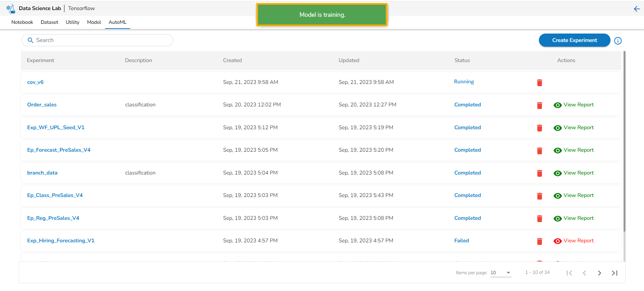Delete the branch_data experiment
644x291 pixels.
tap(539, 173)
